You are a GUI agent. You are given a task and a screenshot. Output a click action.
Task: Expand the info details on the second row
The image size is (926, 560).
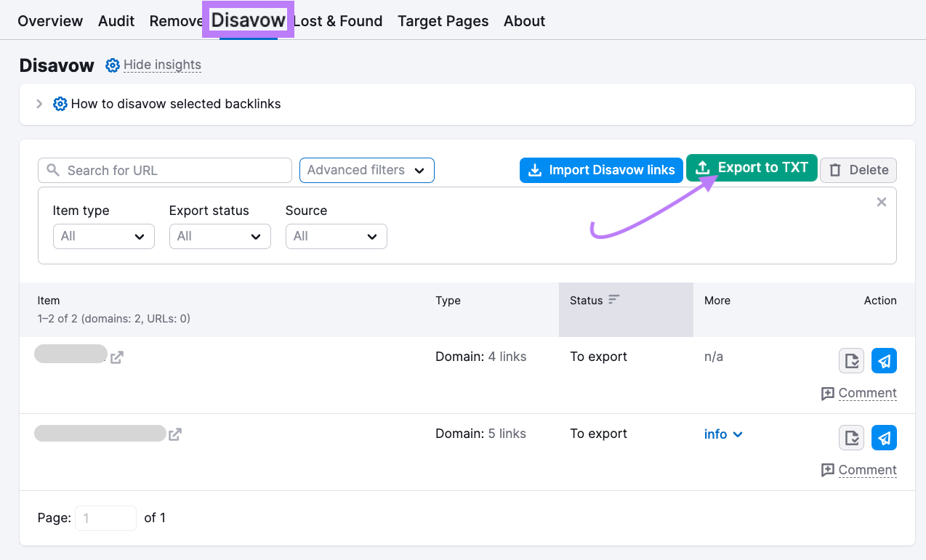click(722, 434)
